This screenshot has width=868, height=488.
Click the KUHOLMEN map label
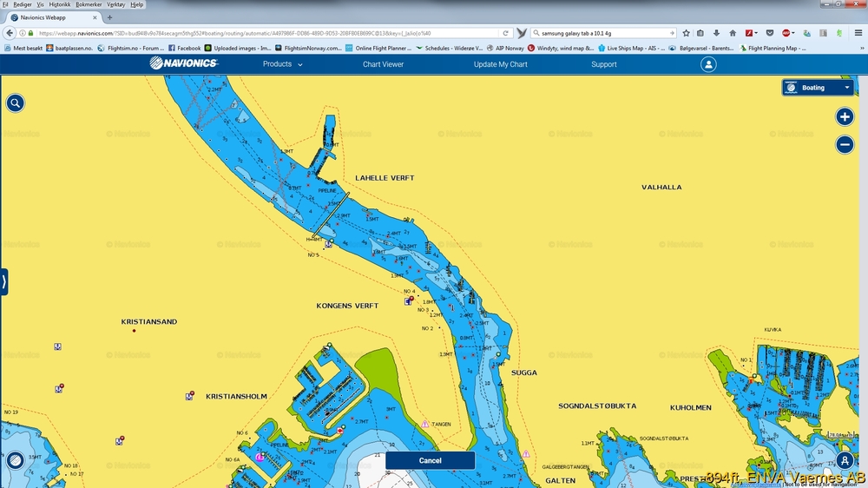[690, 408]
